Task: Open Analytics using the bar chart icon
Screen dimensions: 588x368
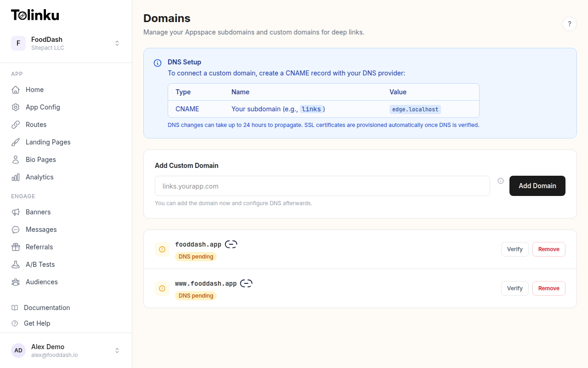Action: point(15,177)
